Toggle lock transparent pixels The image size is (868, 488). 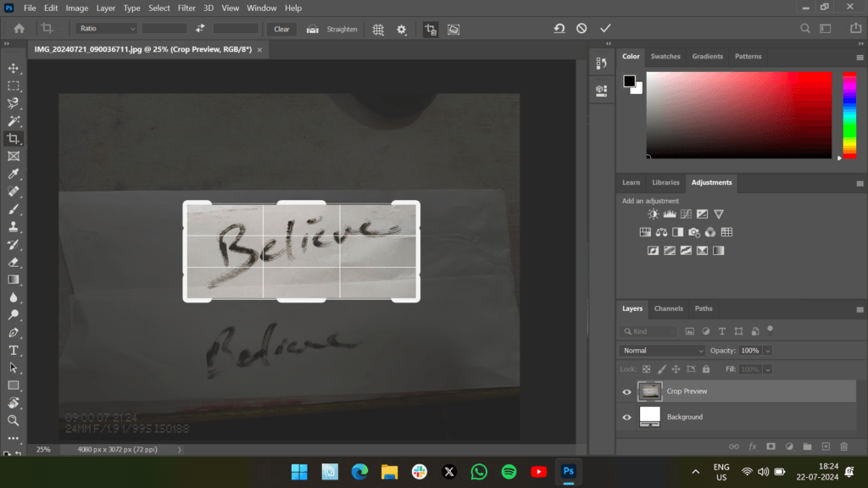pos(646,369)
